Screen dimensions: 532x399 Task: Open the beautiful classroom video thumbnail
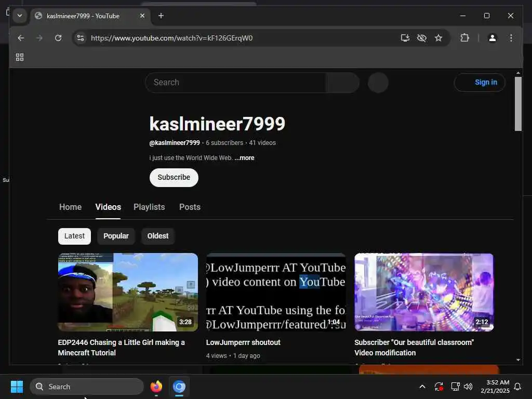[424, 292]
